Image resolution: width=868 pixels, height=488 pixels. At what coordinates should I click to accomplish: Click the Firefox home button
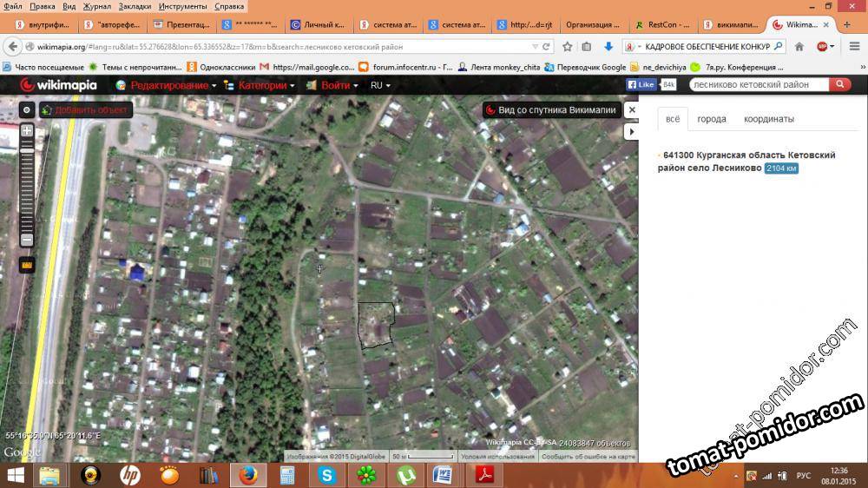pyautogui.click(x=799, y=47)
